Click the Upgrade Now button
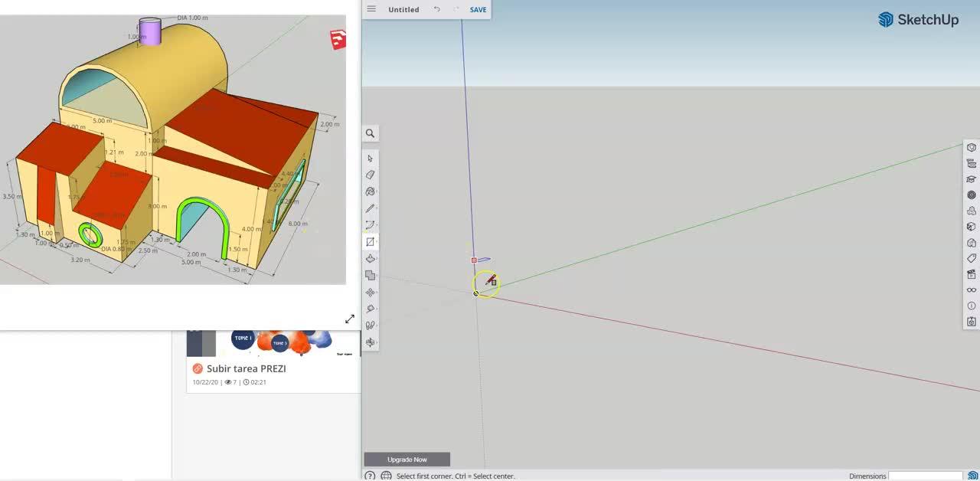Screen dimensions: 980x481 (x=407, y=460)
